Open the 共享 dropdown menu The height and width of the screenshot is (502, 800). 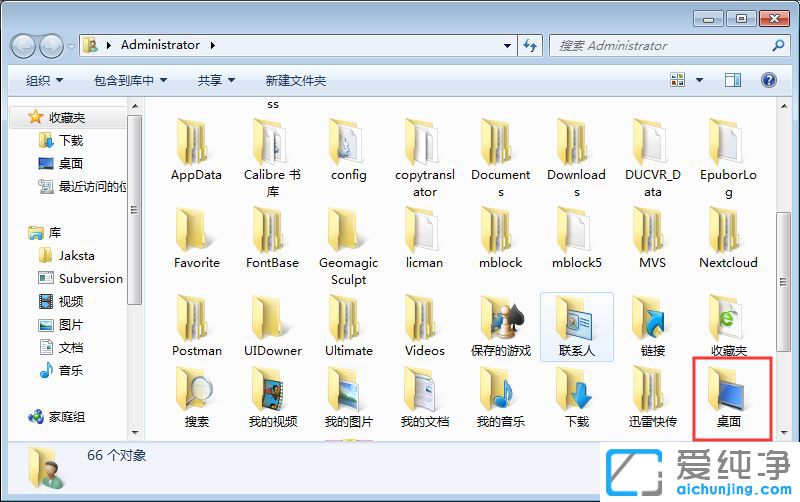coord(216,80)
